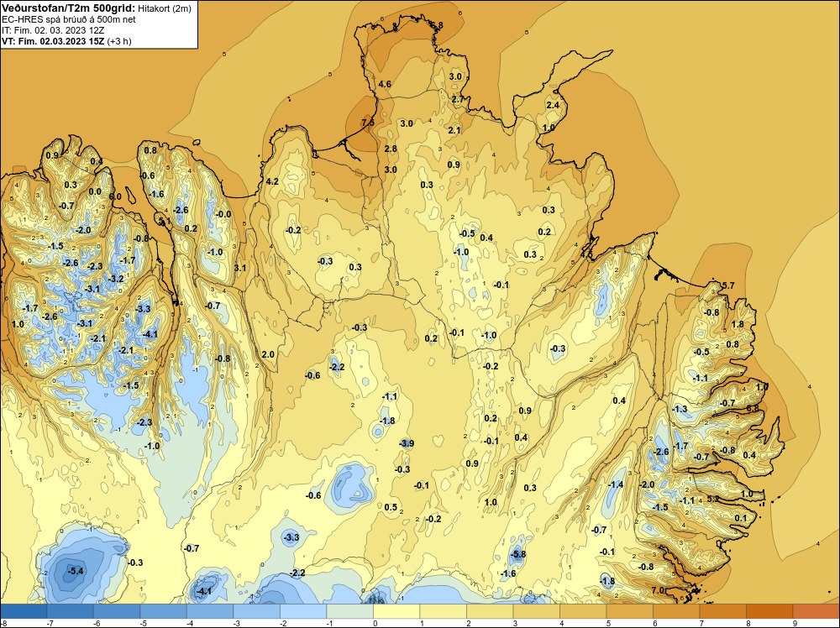Pick the legend swatch between -7 and -6

[x=71, y=611]
